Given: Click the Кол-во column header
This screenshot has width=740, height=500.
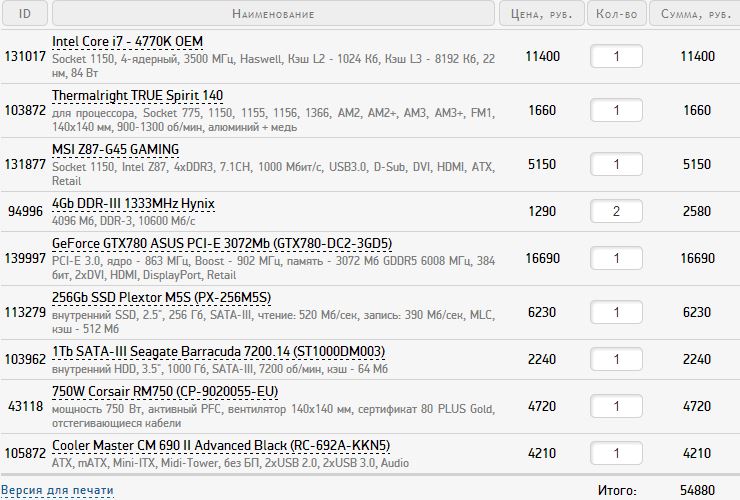Looking at the screenshot, I should 617,13.
